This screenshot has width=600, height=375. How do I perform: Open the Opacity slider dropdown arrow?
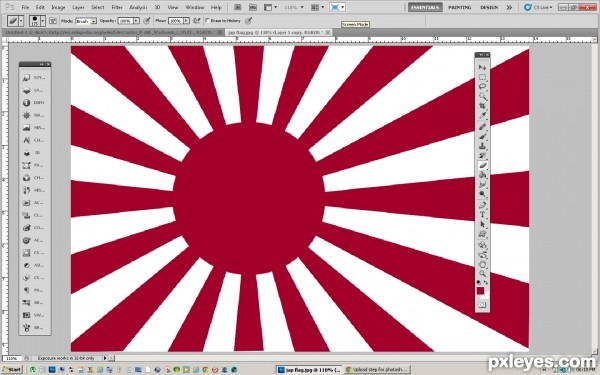tap(136, 21)
